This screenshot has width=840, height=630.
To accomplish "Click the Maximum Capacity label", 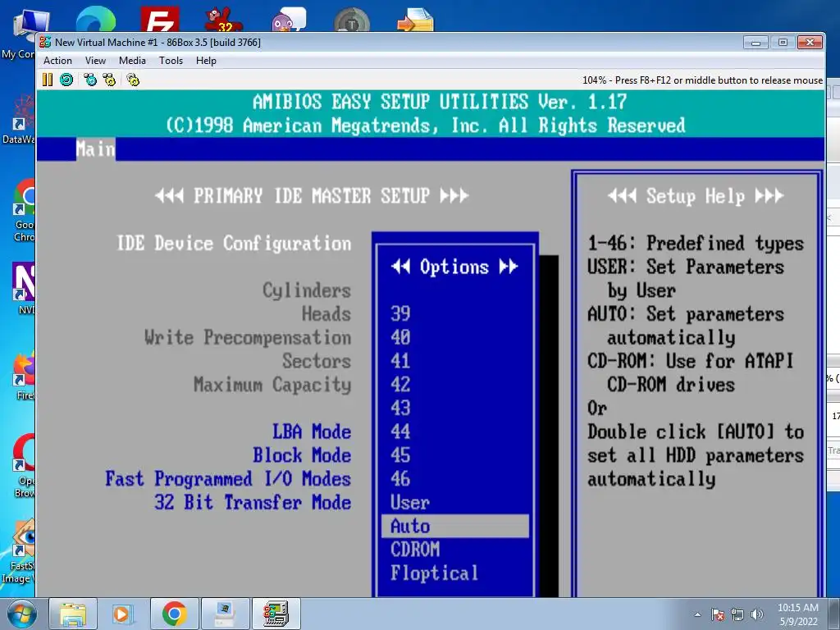I will (x=272, y=385).
